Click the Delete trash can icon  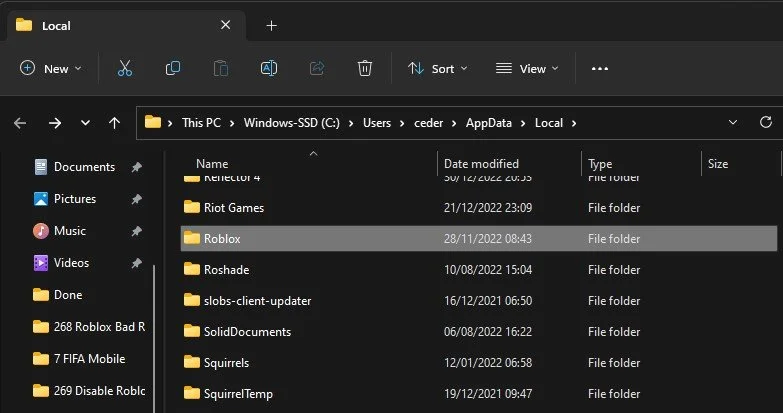(365, 68)
